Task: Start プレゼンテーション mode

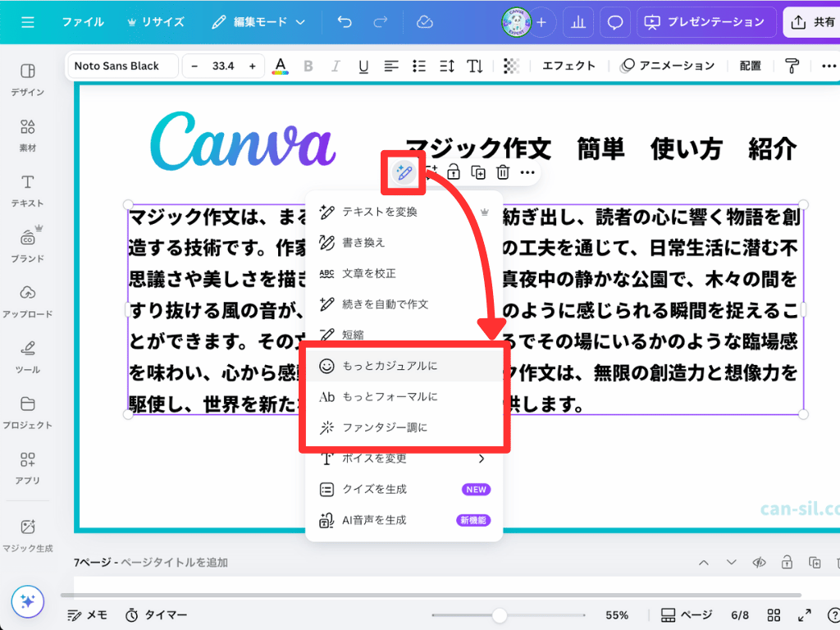Action: pos(706,22)
